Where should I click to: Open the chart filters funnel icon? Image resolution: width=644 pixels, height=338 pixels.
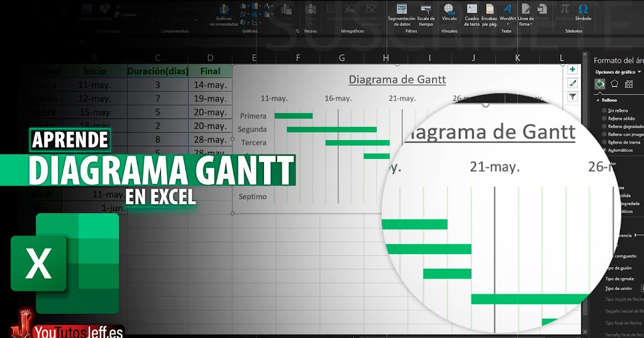[572, 97]
